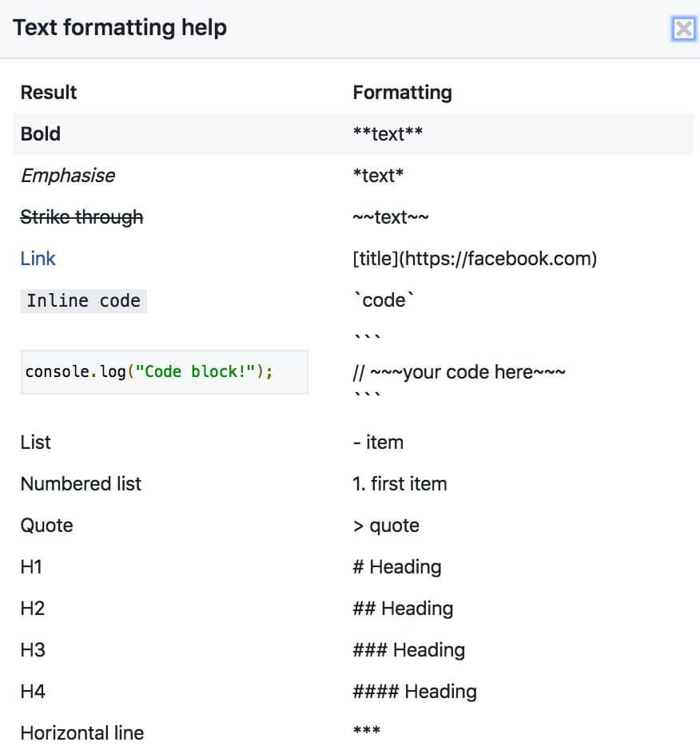Click the "> quote" formatting syntax
Screen dimensions: 700x754
pos(386,526)
